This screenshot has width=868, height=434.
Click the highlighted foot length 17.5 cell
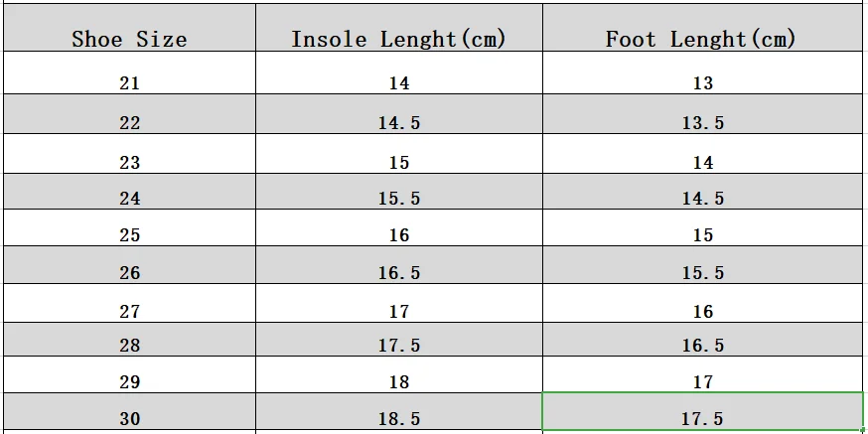[x=702, y=419]
